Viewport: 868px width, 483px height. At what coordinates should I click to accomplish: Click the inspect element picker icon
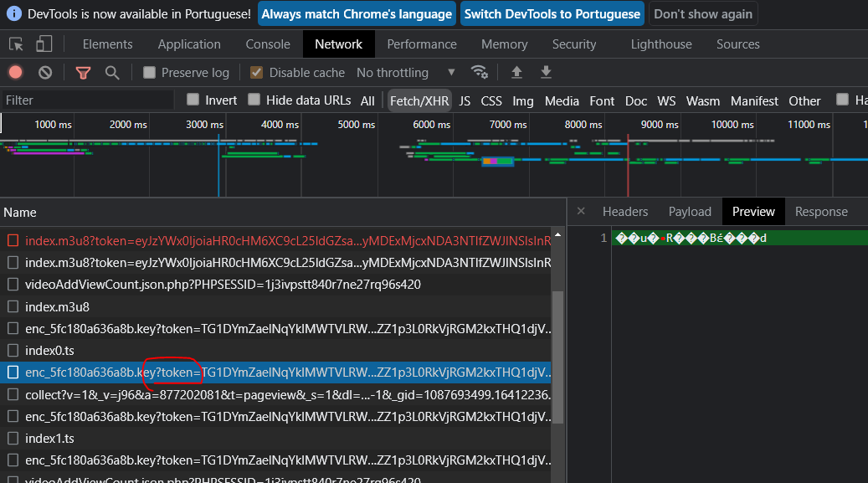(x=16, y=44)
